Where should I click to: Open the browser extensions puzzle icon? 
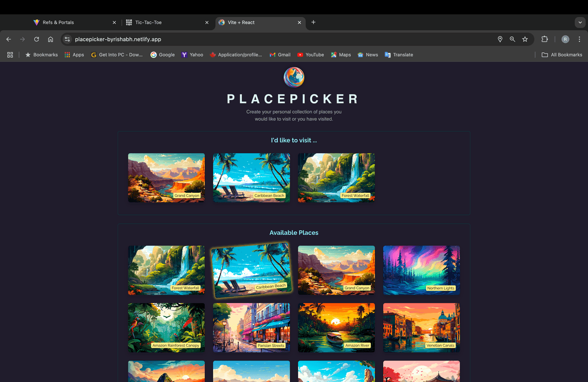(544, 39)
